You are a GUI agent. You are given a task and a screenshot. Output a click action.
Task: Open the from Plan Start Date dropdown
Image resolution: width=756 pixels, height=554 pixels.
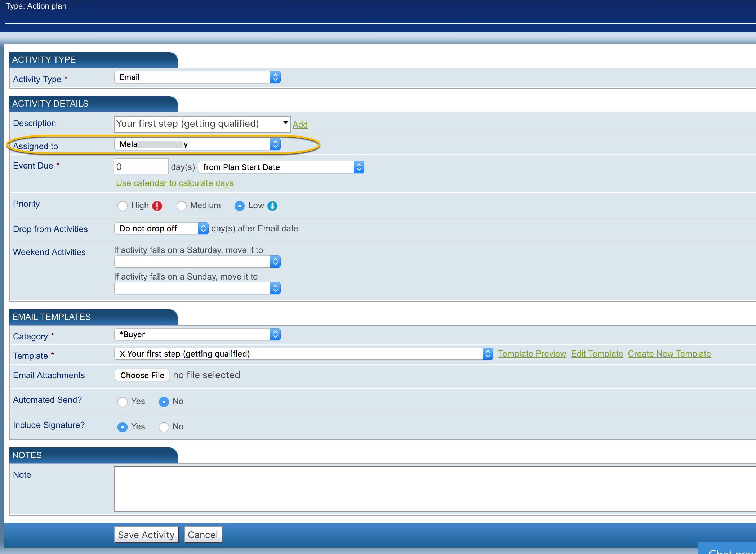pyautogui.click(x=281, y=167)
